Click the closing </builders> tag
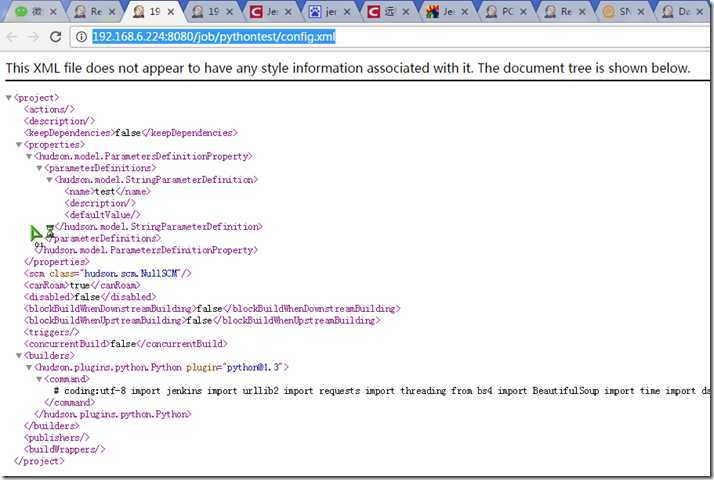 [x=51, y=426]
